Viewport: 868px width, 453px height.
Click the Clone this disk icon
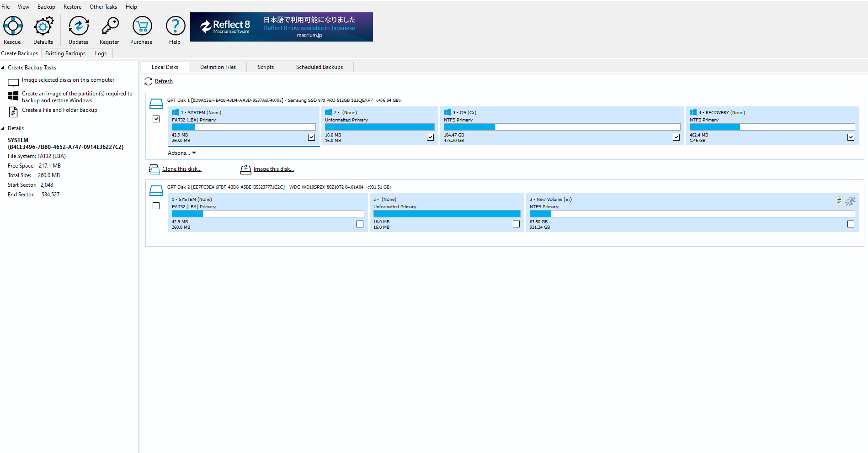(x=154, y=169)
